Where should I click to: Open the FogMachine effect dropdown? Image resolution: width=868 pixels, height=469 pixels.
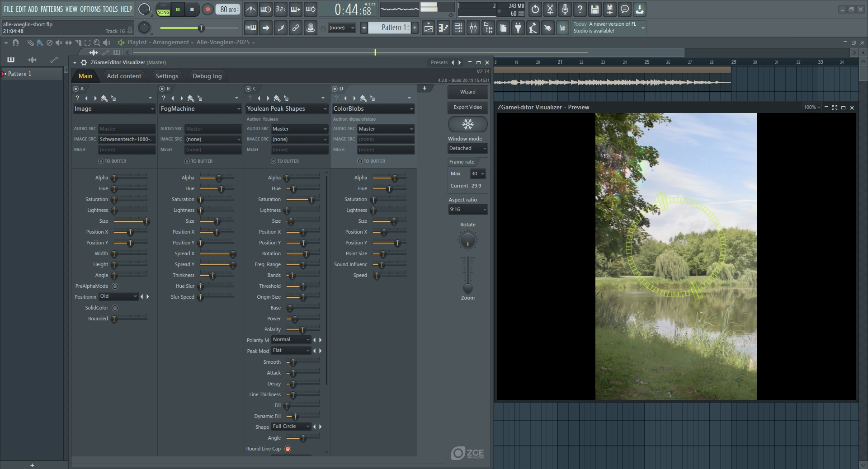tap(200, 109)
